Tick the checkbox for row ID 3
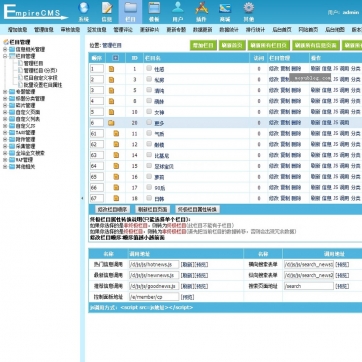 click(x=149, y=79)
